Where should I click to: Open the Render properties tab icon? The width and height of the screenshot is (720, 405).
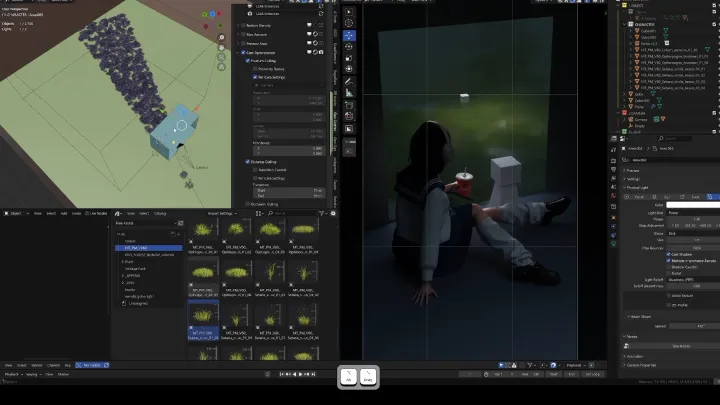[613, 161]
